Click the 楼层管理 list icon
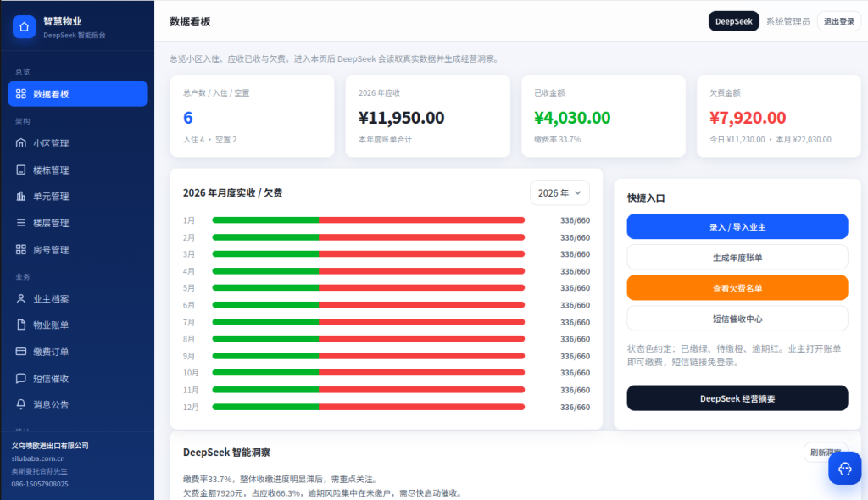The image size is (868, 500). (x=21, y=223)
